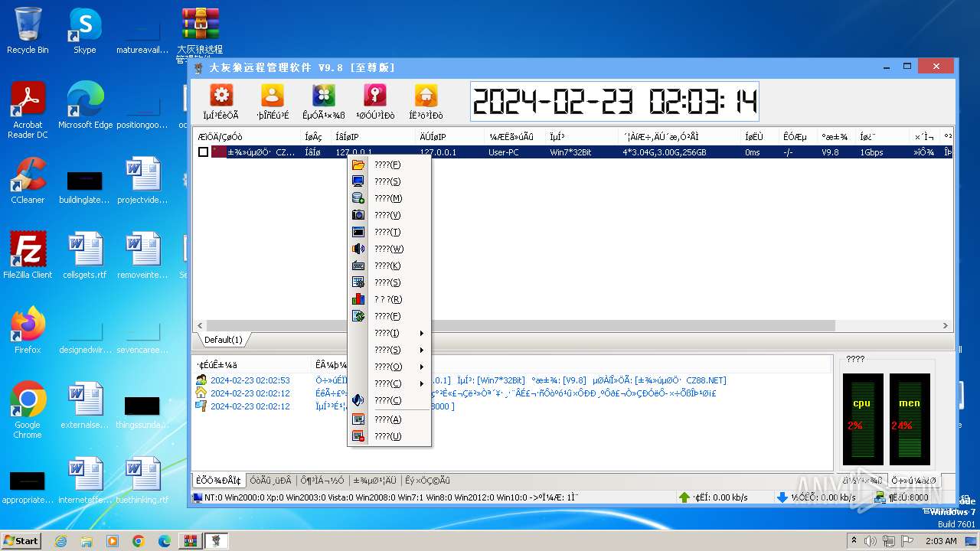The image size is (980, 551).
Task: Click the orange home toolbar icon
Action: (x=426, y=96)
